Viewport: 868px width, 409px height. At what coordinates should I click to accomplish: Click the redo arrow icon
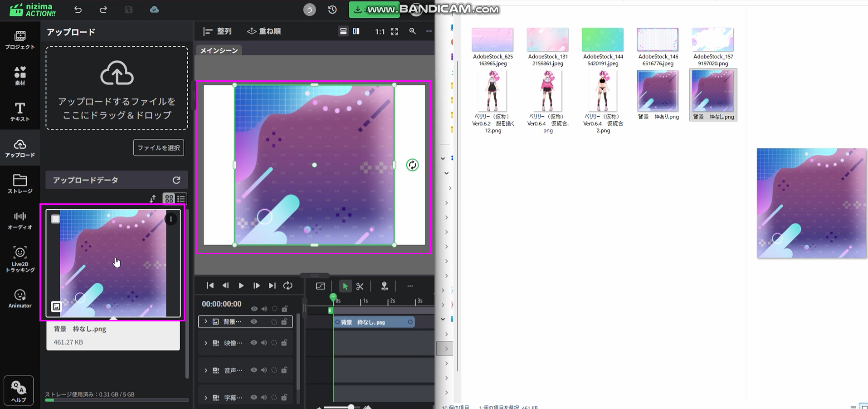pos(103,10)
